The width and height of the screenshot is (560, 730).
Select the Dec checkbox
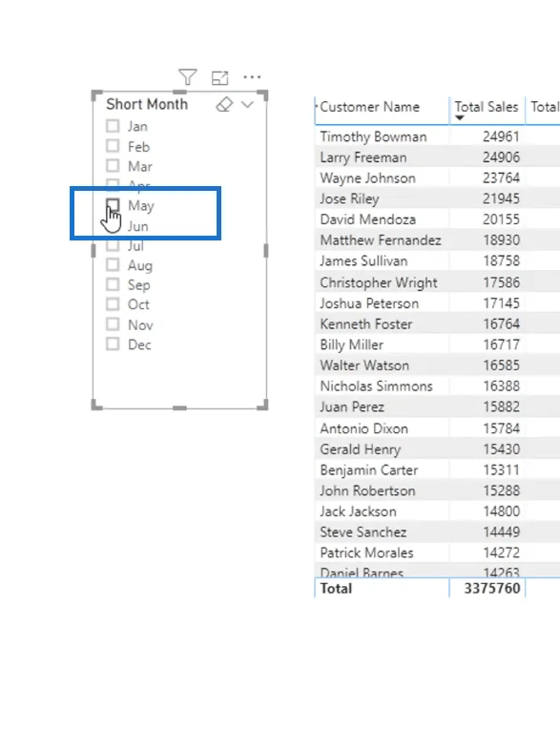113,344
